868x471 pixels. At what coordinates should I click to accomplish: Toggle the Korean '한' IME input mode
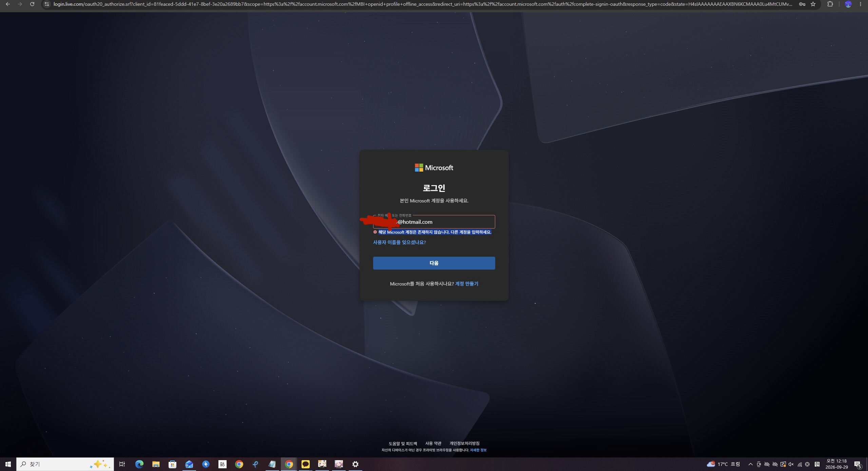(x=817, y=464)
